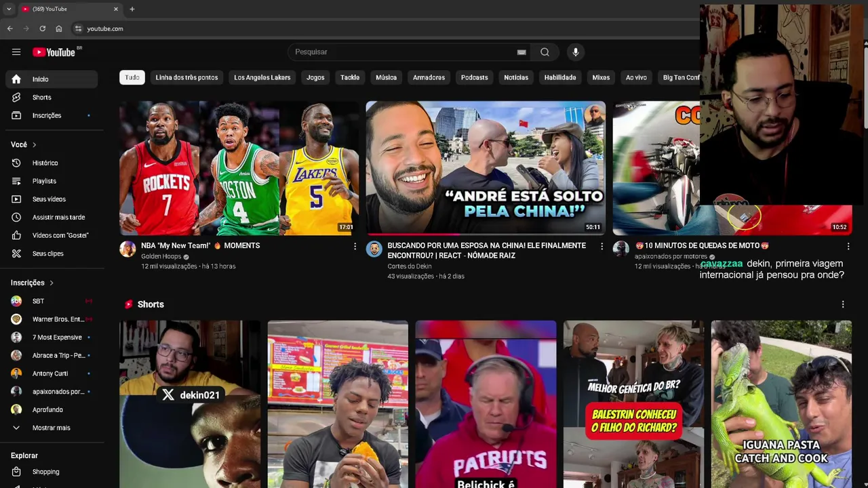Viewport: 868px width, 488px height.
Task: Reload the page in browser
Action: [x=42, y=28]
